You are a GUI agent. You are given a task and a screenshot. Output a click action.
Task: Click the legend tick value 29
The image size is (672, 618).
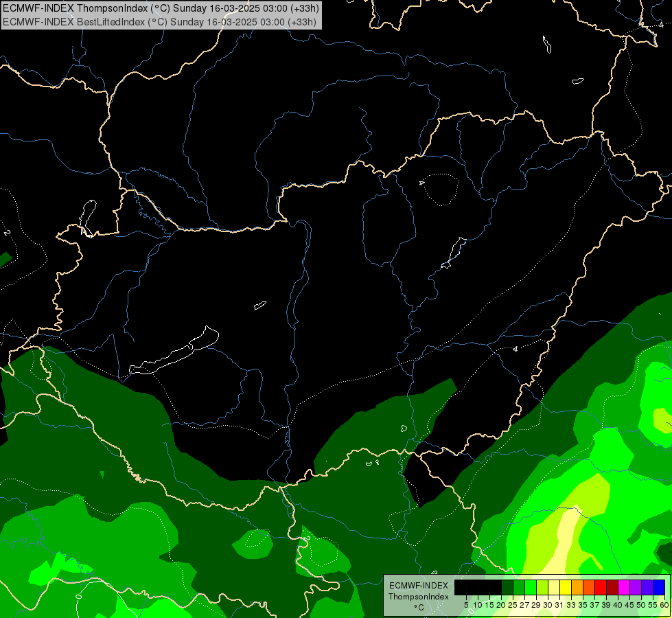click(x=536, y=605)
